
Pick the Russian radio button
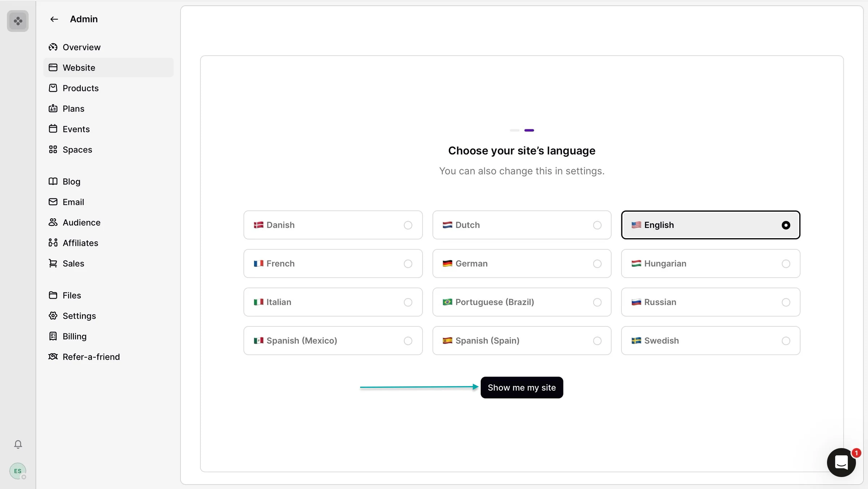(x=786, y=302)
